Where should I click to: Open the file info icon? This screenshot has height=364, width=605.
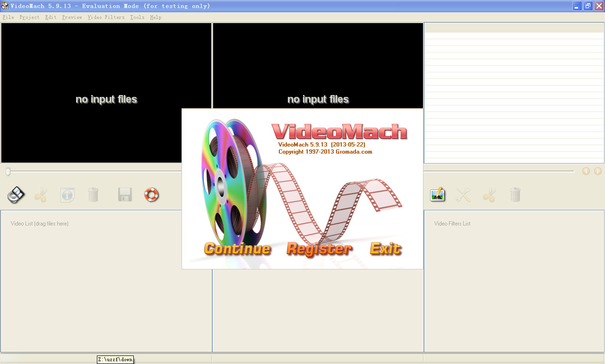(x=68, y=195)
